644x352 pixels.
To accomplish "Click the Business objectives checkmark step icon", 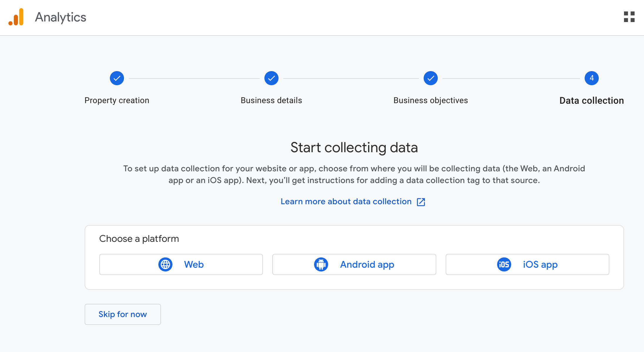I will coord(431,78).
